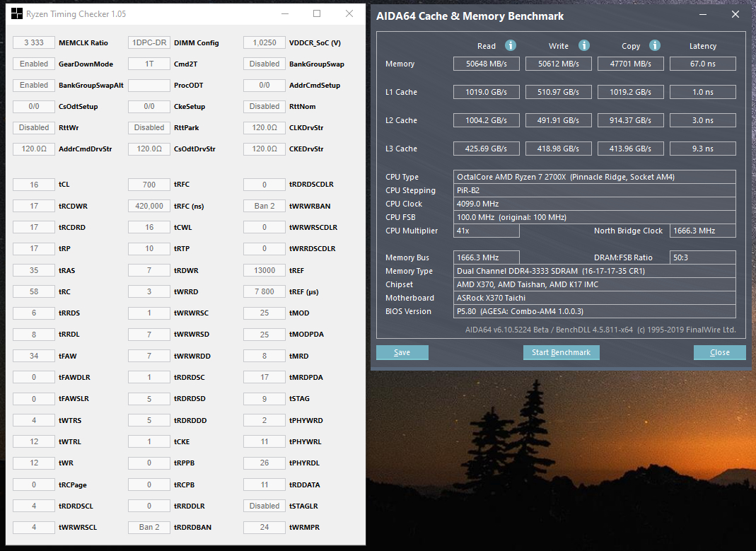Click the Ryzen Timing Checker app icon
Screen dimensions: 756x551
pyautogui.click(x=17, y=13)
